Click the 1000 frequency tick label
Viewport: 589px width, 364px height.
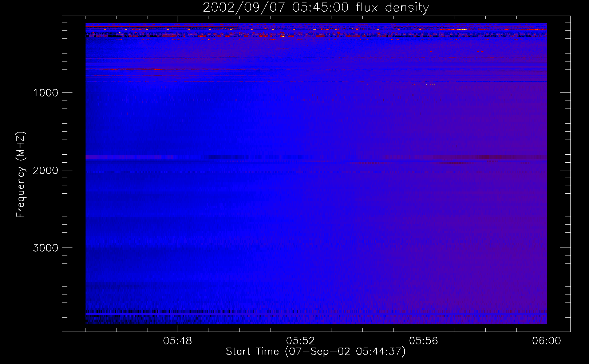tap(46, 93)
